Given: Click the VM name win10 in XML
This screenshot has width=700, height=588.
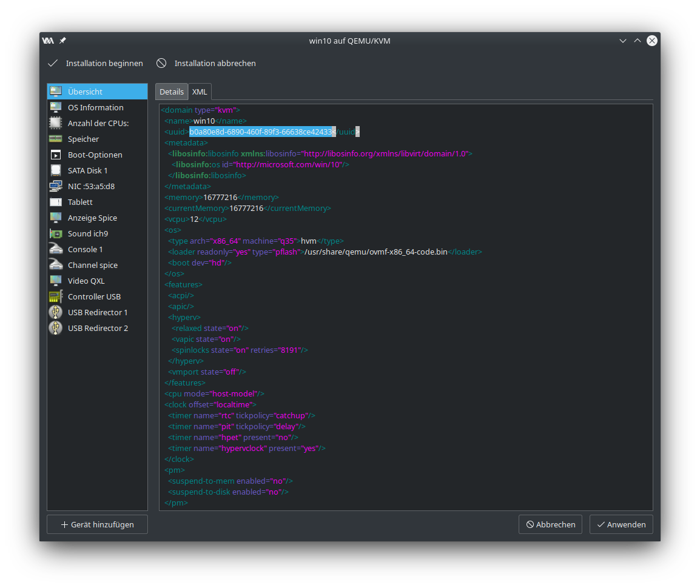Looking at the screenshot, I should [204, 121].
